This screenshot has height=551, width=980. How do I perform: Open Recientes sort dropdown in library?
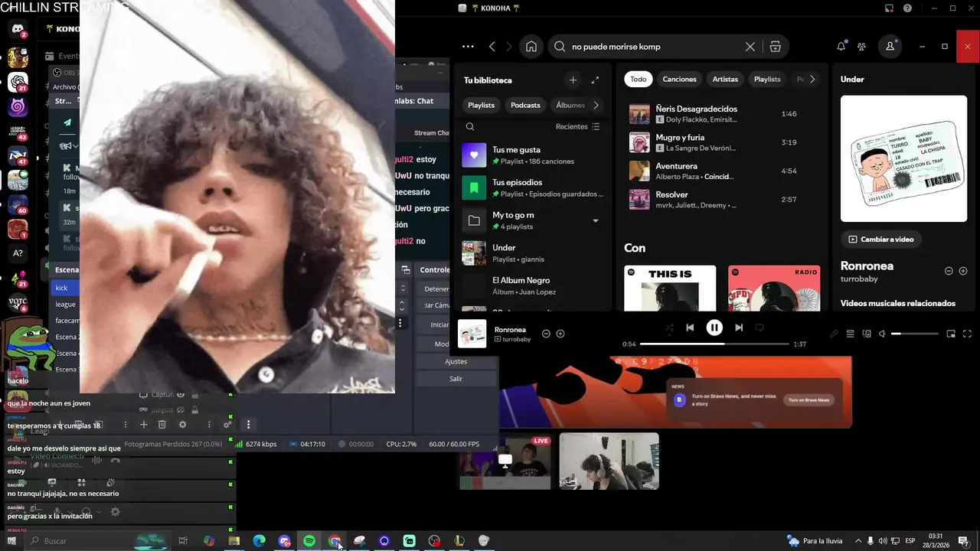click(578, 127)
